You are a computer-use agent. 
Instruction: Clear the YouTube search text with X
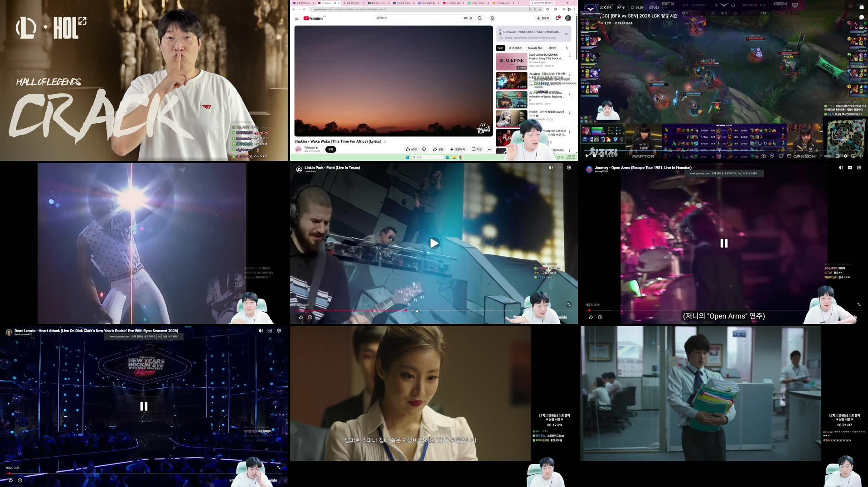click(470, 19)
